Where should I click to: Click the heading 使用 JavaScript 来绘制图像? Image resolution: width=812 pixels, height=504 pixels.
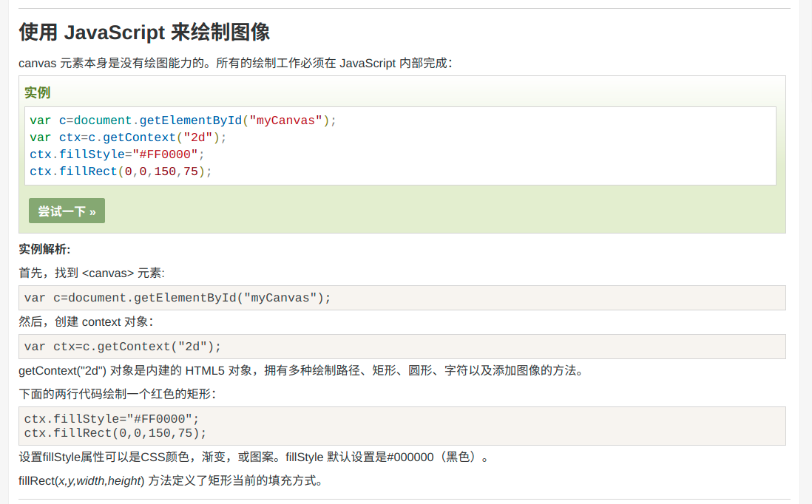coord(144,33)
